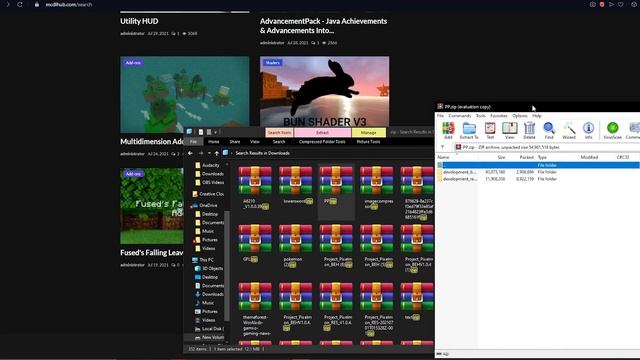Open the Explorer Home ribbon tab

click(214, 142)
